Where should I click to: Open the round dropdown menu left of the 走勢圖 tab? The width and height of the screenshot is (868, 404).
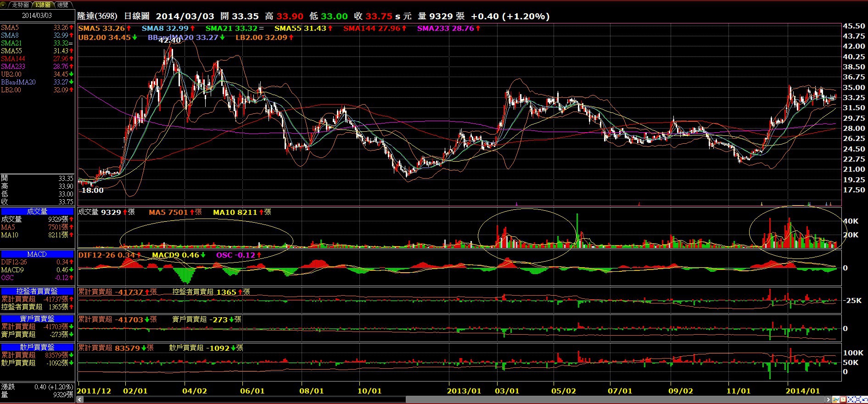(4, 5)
